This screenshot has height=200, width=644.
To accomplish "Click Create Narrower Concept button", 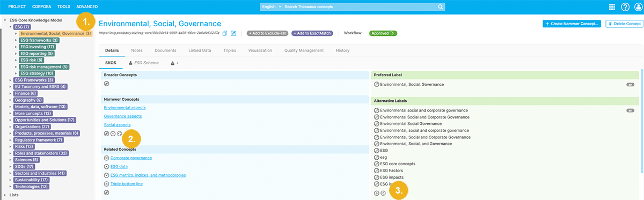I will (x=572, y=24).
